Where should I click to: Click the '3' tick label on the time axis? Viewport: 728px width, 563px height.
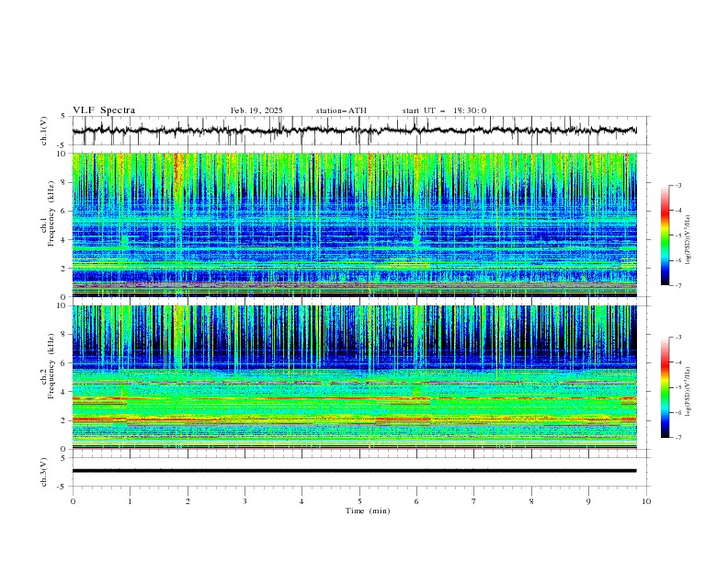tap(245, 501)
